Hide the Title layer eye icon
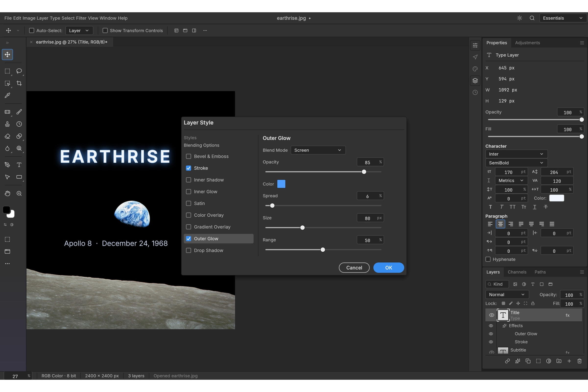588x392 pixels. [x=491, y=315]
